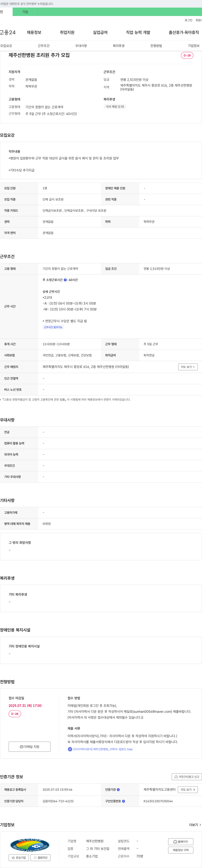Click the 구인인증번호 help icon

coord(124,801)
